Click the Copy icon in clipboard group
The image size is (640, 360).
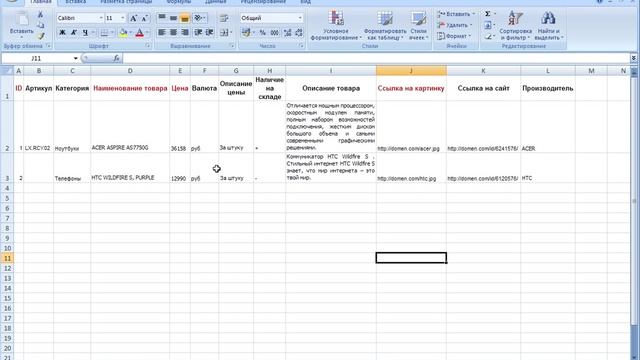coord(40,25)
